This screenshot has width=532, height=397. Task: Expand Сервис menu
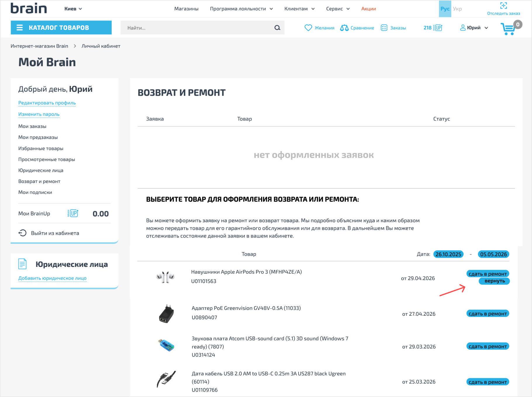tap(338, 9)
